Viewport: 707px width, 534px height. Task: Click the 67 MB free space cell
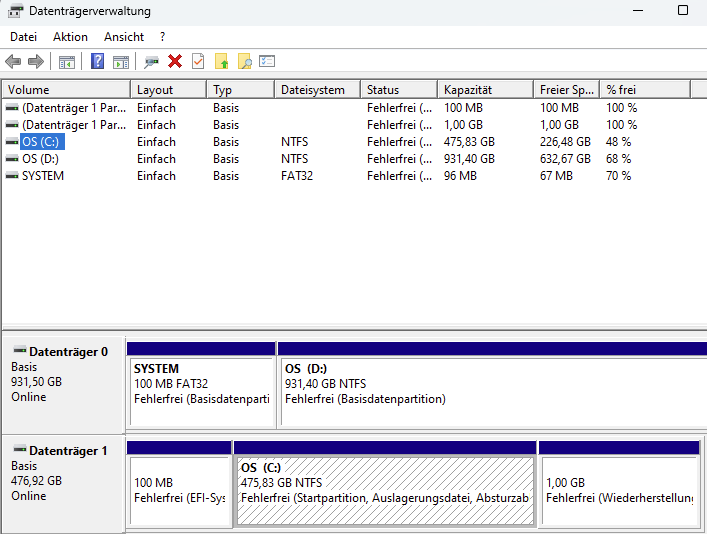coord(556,176)
